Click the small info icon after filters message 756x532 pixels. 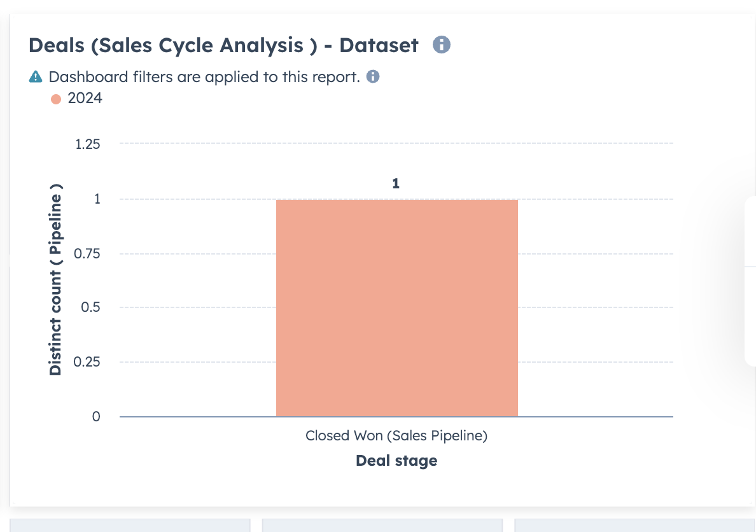coord(373,77)
